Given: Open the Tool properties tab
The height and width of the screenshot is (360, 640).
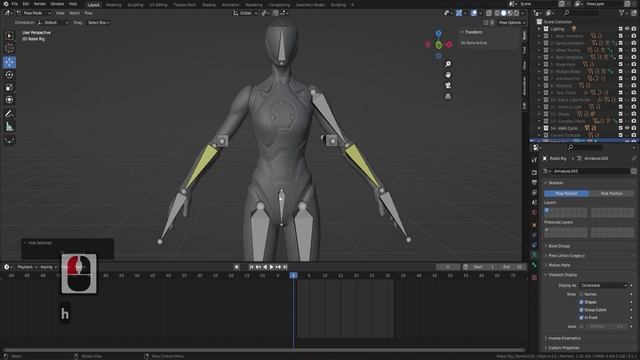Looking at the screenshot, I should [x=534, y=160].
